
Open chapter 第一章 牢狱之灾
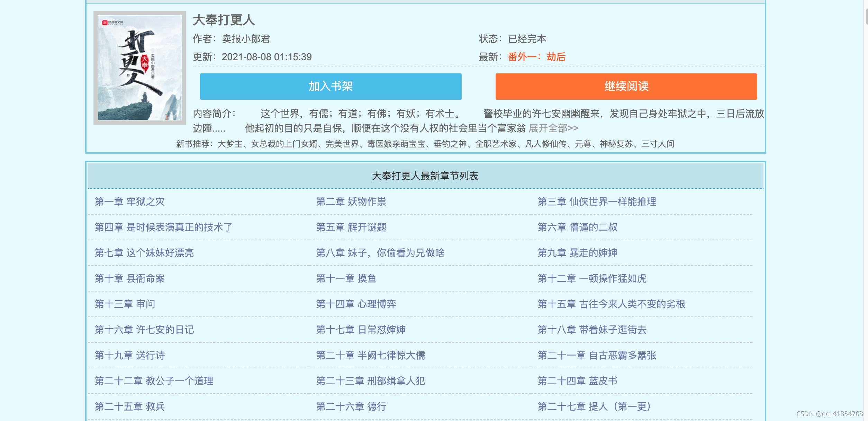pos(130,201)
